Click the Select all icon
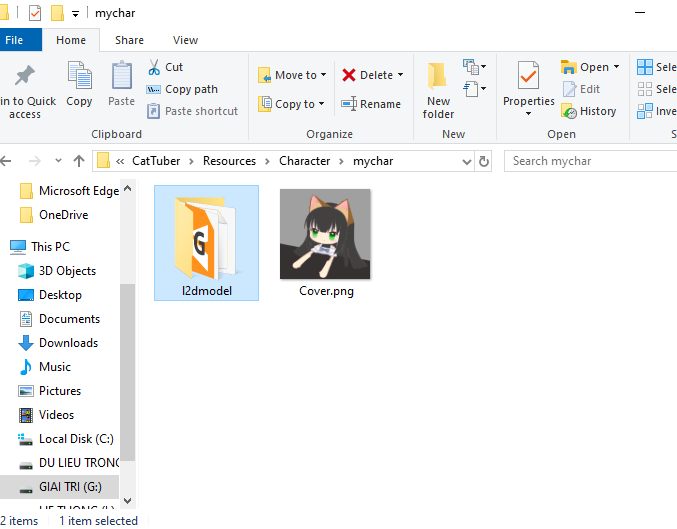The image size is (677, 529). (645, 67)
